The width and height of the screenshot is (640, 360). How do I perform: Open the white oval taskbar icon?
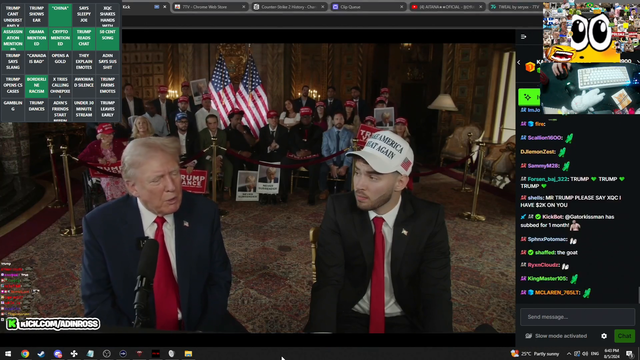pyautogui.click(x=171, y=353)
